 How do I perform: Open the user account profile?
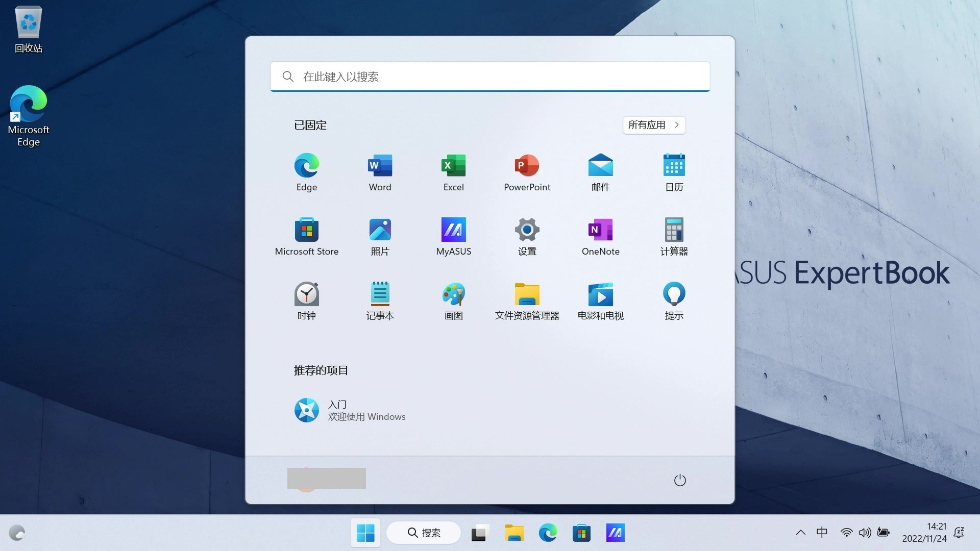coord(327,479)
